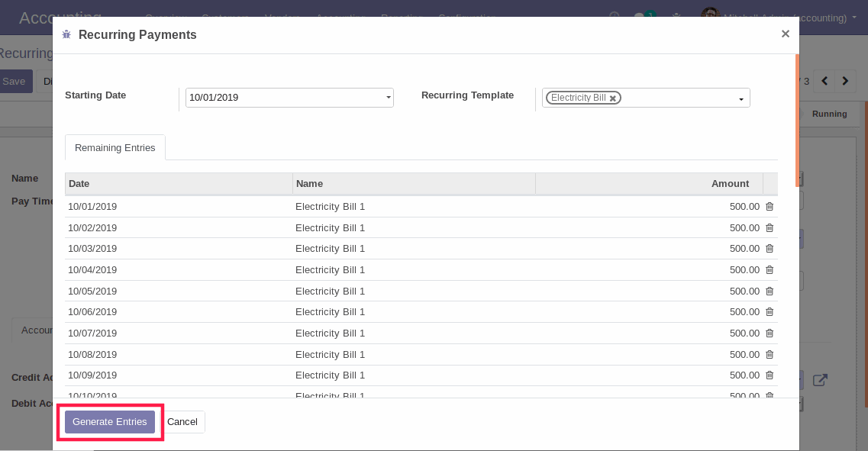
Task: Delete the 10/03/2019 entry row
Action: 770,249
